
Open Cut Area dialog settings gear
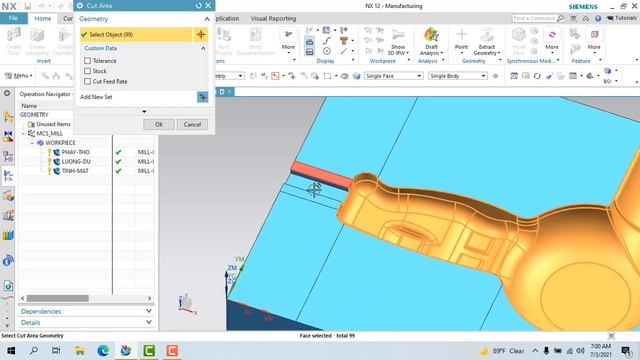80,6
